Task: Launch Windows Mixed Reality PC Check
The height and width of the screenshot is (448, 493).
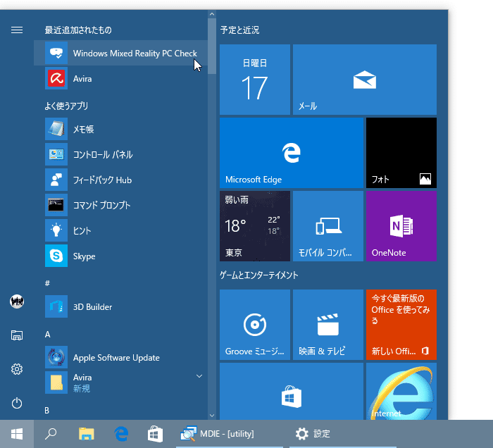Action: click(120, 53)
